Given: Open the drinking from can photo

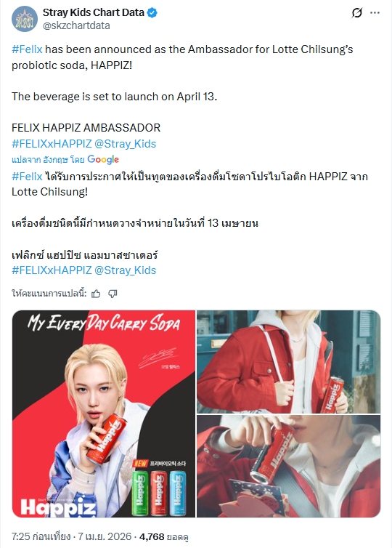Looking at the screenshot, I should [289, 466].
